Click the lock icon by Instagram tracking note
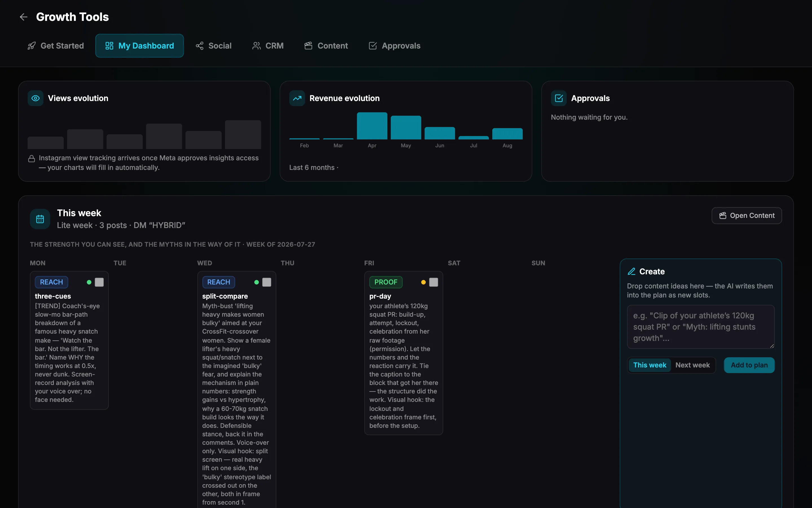Viewport: 812px width, 508px height. pyautogui.click(x=32, y=158)
